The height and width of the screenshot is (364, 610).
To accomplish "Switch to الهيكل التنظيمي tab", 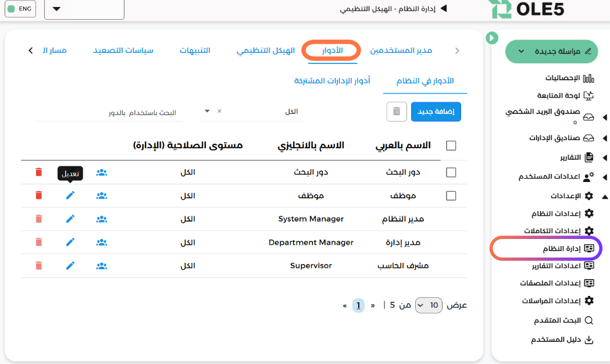I will click(x=266, y=51).
